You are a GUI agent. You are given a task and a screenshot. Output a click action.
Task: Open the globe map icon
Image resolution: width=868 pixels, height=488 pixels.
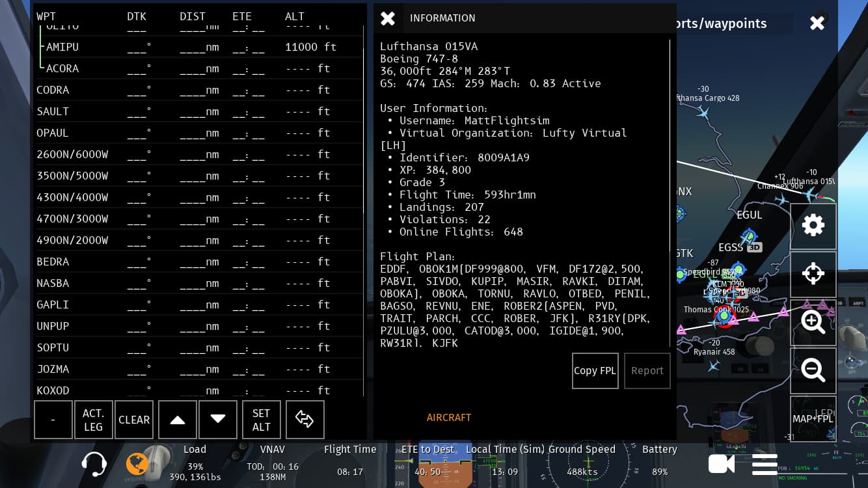137,464
